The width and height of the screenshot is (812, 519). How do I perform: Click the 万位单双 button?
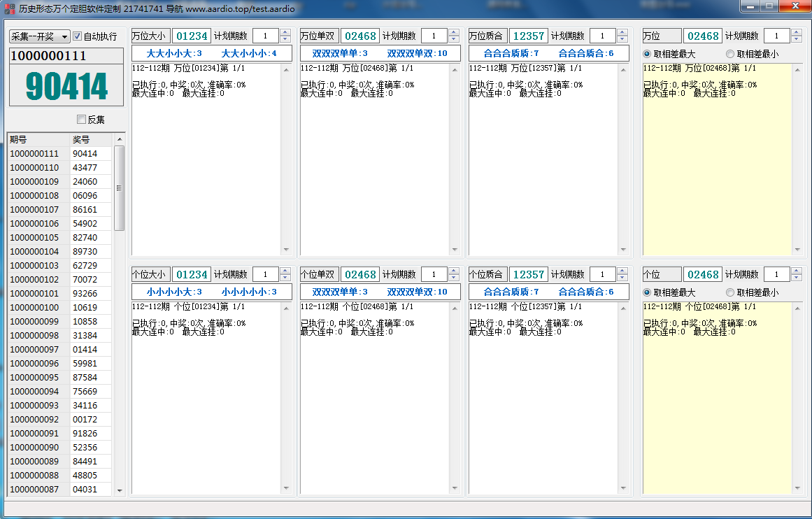320,36
